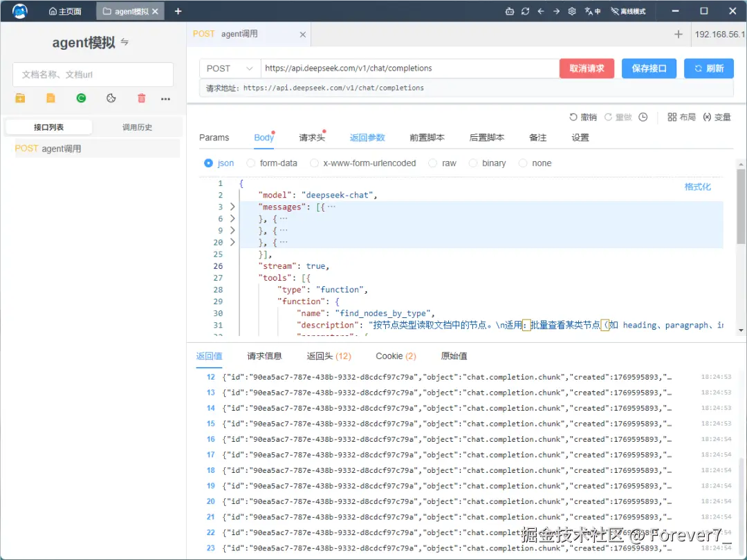Toggle 离线模式 offline mode
The image size is (747, 560).
point(628,12)
